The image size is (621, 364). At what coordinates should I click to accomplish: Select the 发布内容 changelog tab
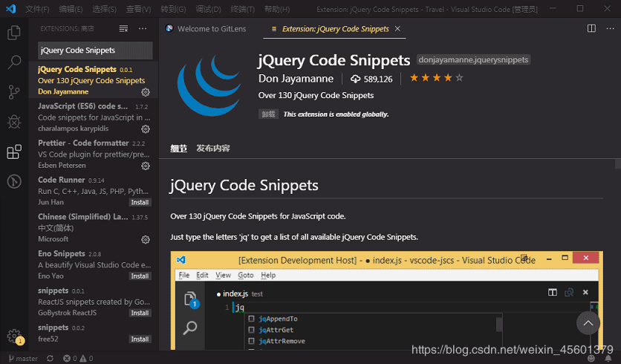213,148
